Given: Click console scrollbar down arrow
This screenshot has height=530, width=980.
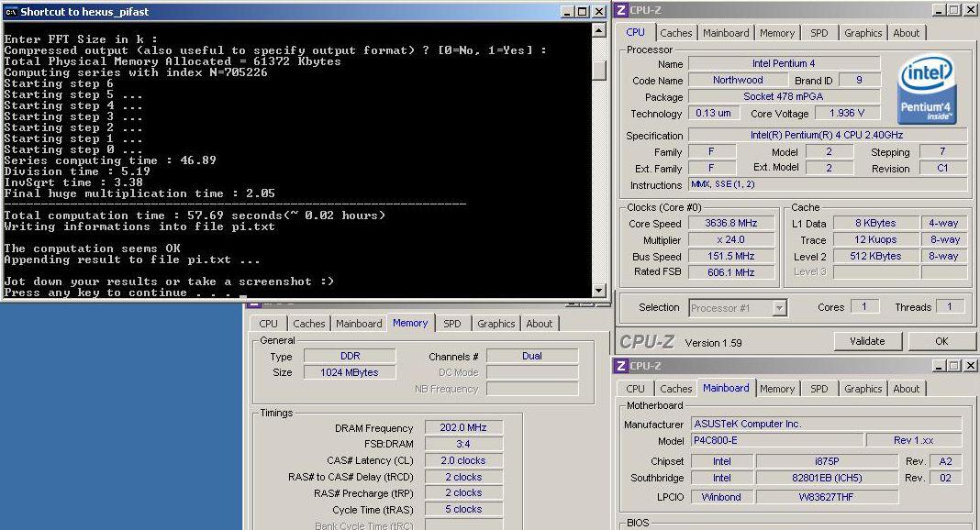Looking at the screenshot, I should [598, 291].
